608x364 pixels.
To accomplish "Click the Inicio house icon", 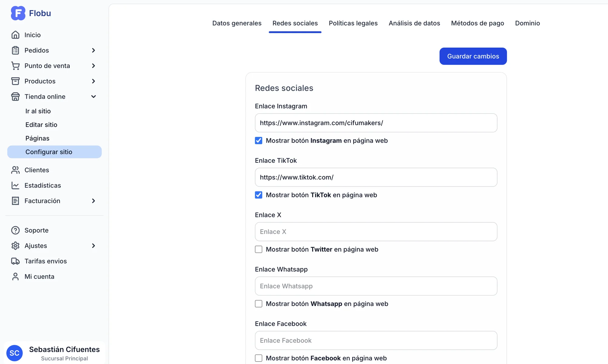I will click(15, 35).
